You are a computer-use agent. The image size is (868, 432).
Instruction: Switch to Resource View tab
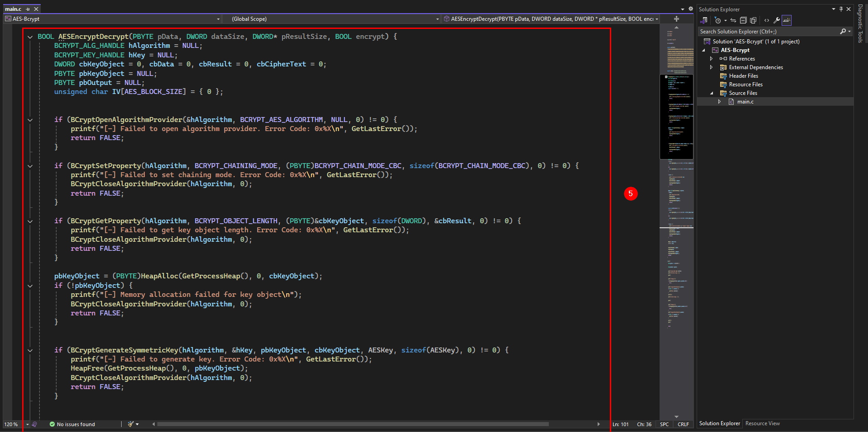(x=762, y=423)
